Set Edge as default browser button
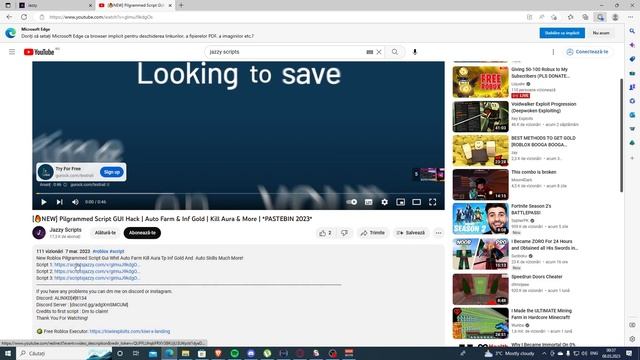Screen dimensions: 640x360 point(562,33)
